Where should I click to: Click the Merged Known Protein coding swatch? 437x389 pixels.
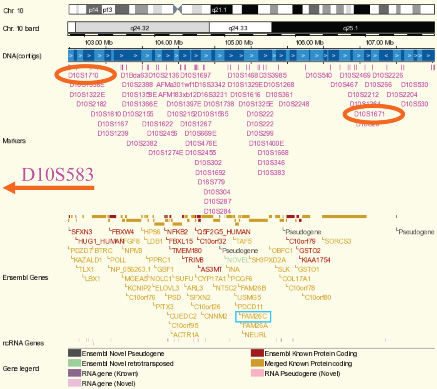257,363
